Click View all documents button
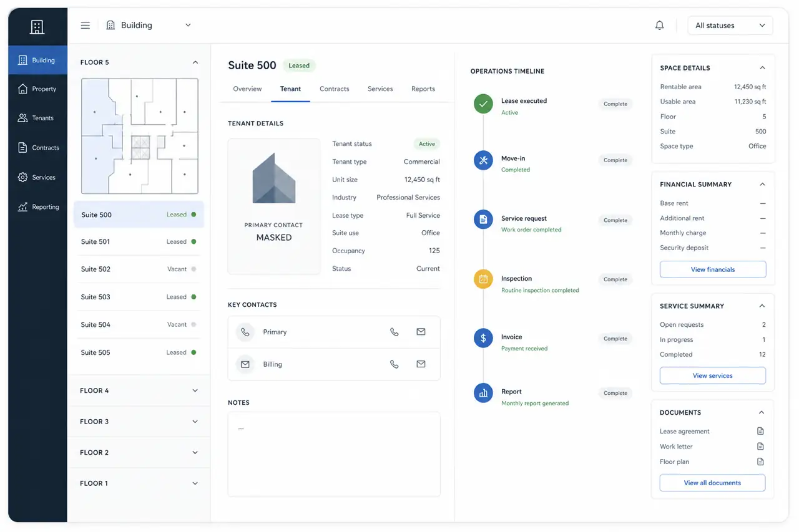This screenshot has width=799, height=532. 713,483
